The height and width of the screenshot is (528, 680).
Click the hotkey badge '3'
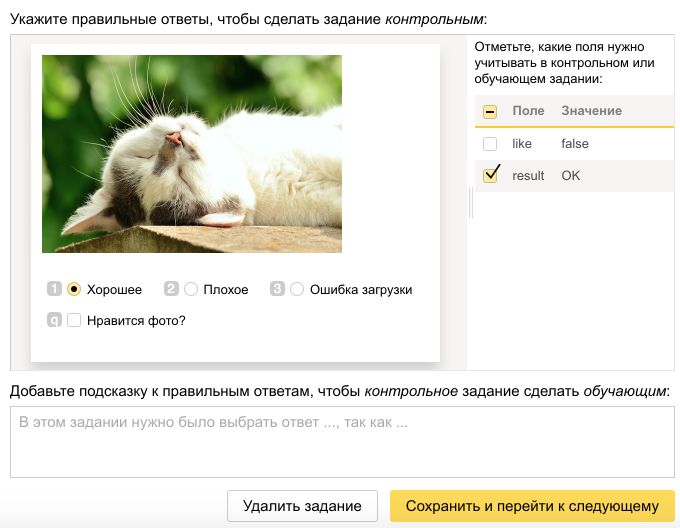click(x=277, y=289)
